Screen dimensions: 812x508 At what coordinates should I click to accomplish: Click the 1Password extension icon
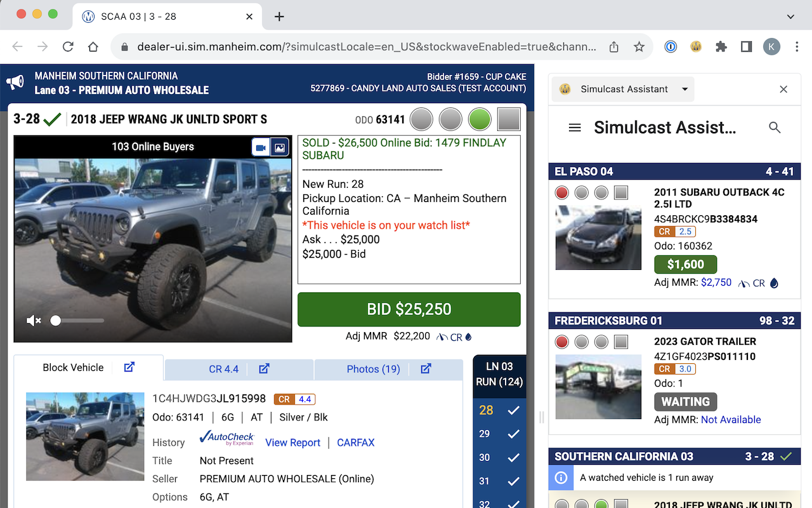(x=671, y=46)
